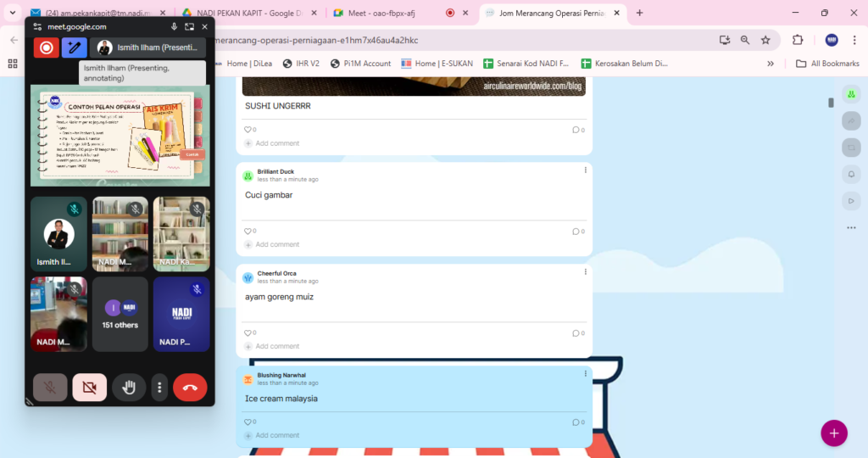Switch to NADI PEKAN KAPIT Google Drive tab
The image size is (868, 458).
tap(246, 13)
